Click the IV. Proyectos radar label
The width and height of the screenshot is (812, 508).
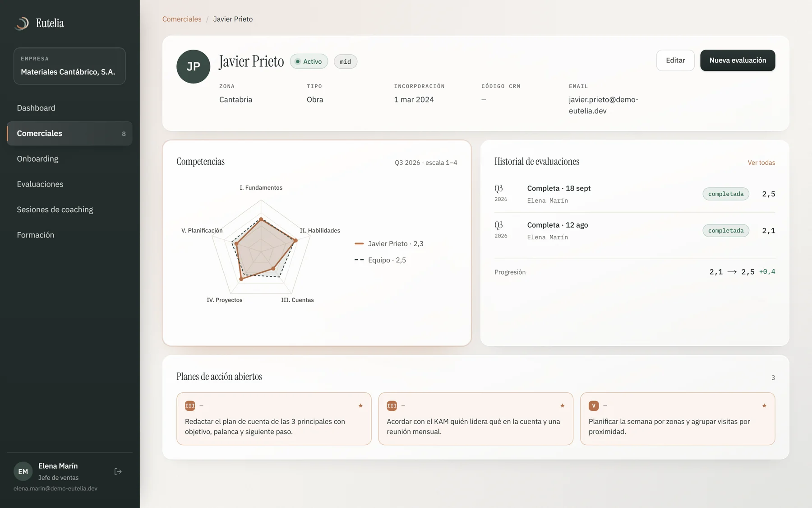(225, 300)
